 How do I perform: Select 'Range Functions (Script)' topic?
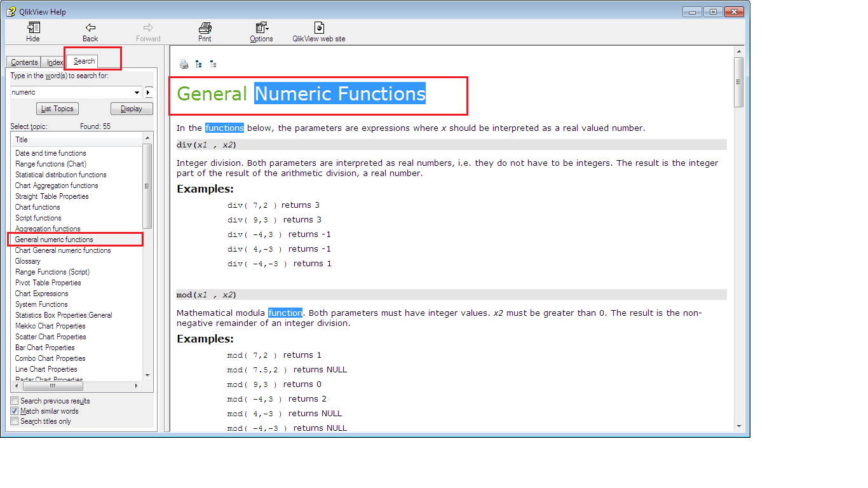(52, 272)
